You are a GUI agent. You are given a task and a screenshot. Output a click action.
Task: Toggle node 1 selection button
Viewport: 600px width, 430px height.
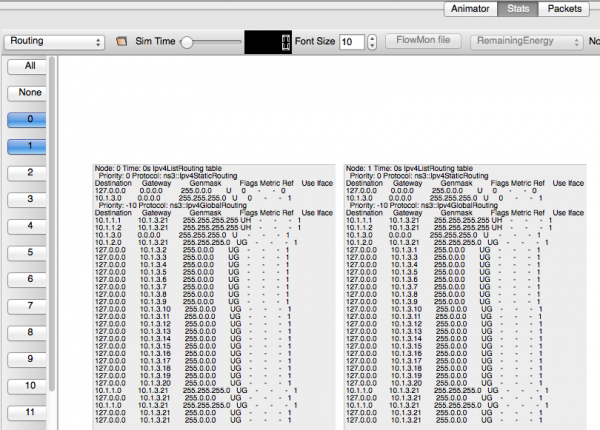[30, 146]
